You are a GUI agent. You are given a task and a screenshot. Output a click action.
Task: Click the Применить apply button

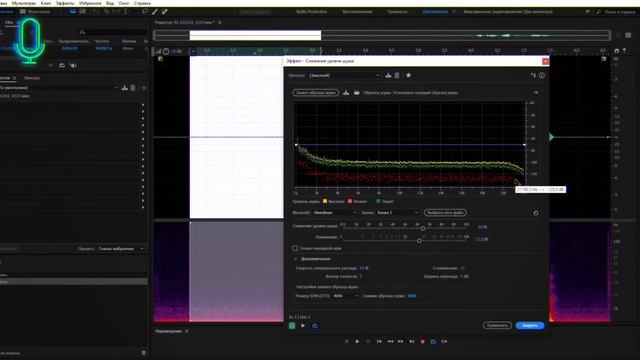pyautogui.click(x=497, y=325)
